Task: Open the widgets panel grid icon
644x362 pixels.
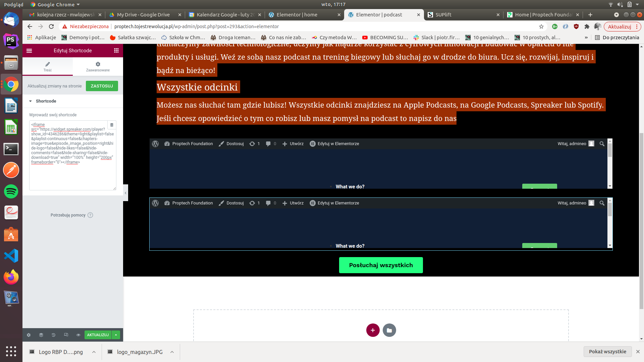Action: tap(116, 51)
